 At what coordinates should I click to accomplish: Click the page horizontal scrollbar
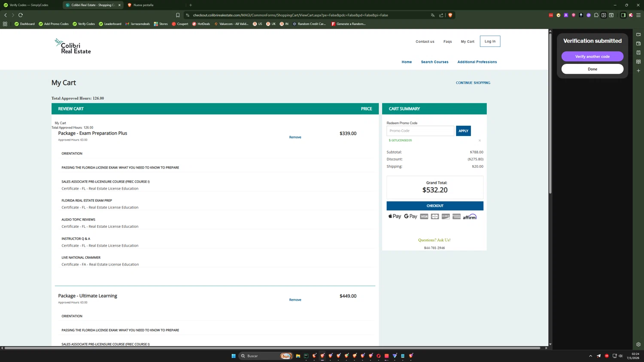(272, 348)
